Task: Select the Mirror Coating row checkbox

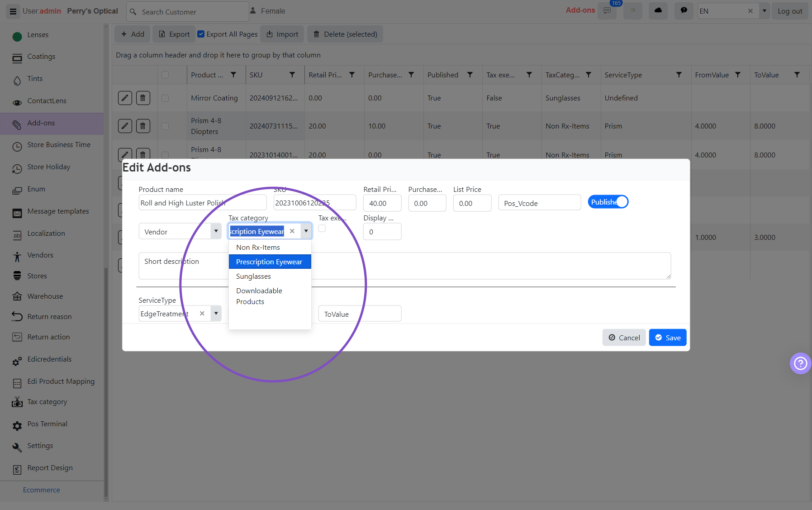Action: [165, 98]
